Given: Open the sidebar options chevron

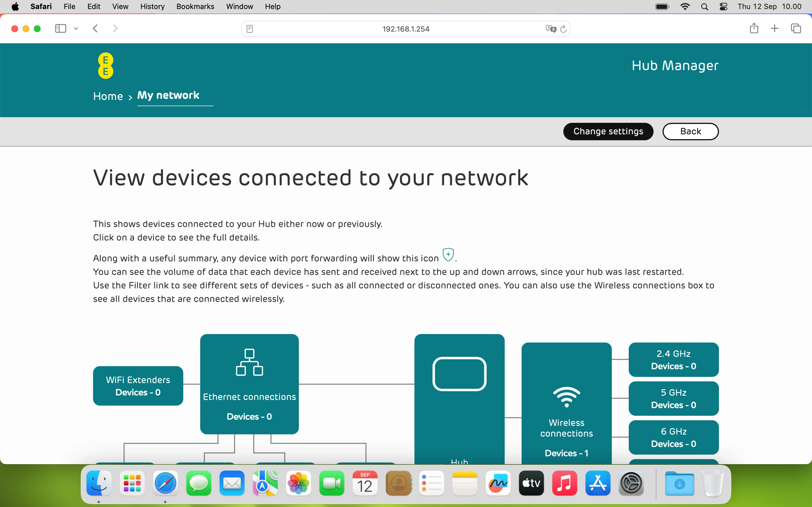Looking at the screenshot, I should (76, 28).
